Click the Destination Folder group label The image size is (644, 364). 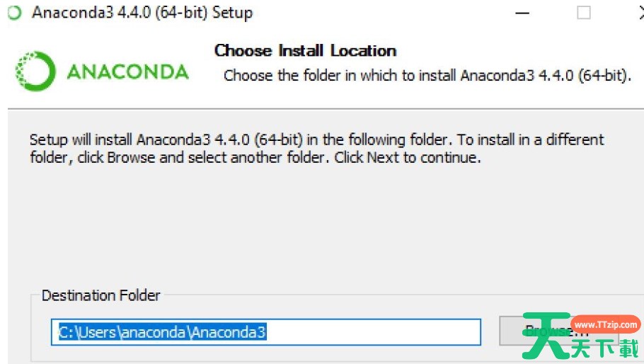tap(101, 295)
